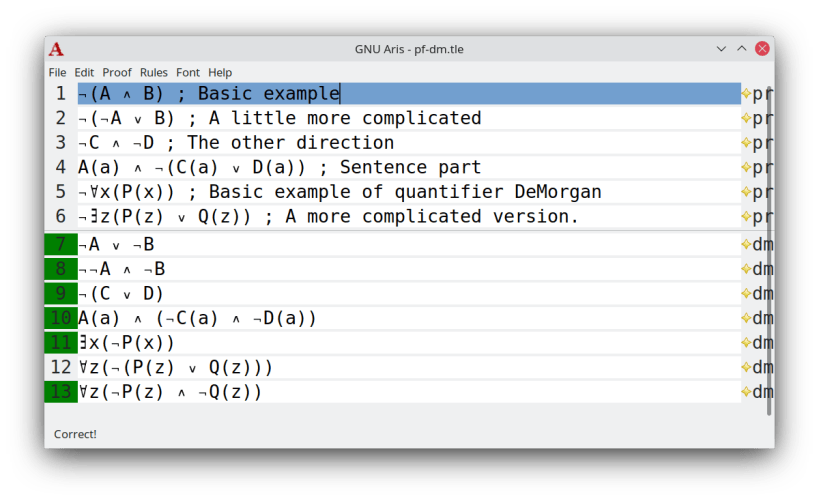The image size is (819, 501).
Task: Open the Help menu
Action: coord(220,73)
